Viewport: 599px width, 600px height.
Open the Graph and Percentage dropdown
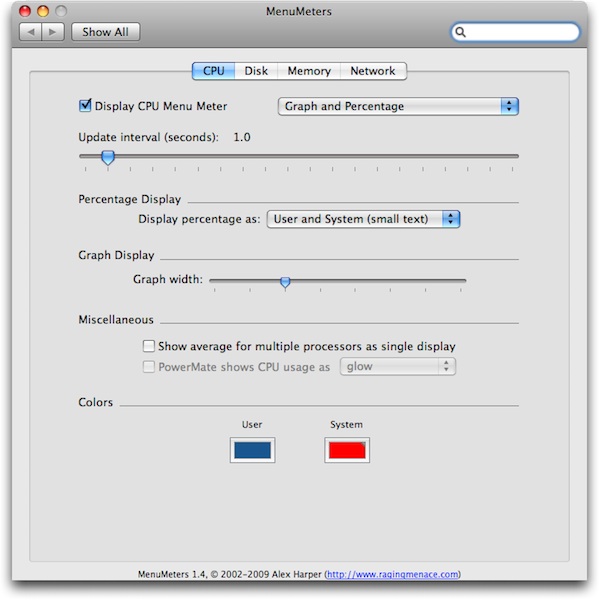(x=398, y=106)
